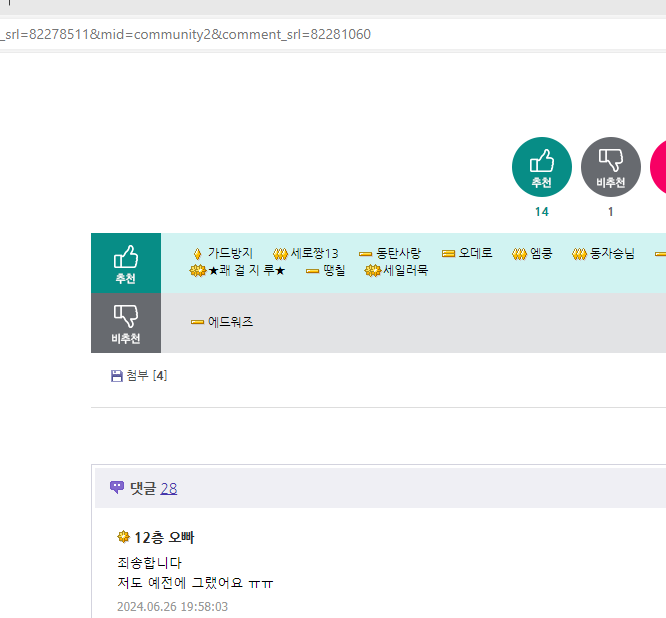Open user 엠쿵 profile
666x618 pixels.
tap(541, 254)
